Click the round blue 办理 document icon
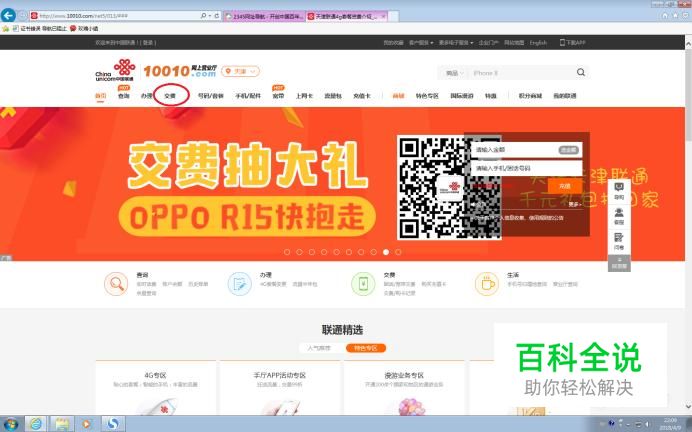This screenshot has height=432, width=692. click(x=239, y=284)
